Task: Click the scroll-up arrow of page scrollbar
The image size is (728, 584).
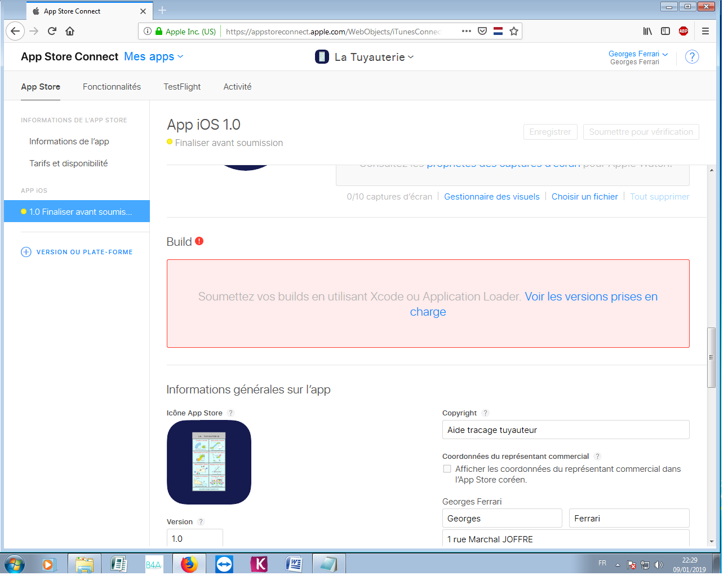Action: (x=712, y=170)
